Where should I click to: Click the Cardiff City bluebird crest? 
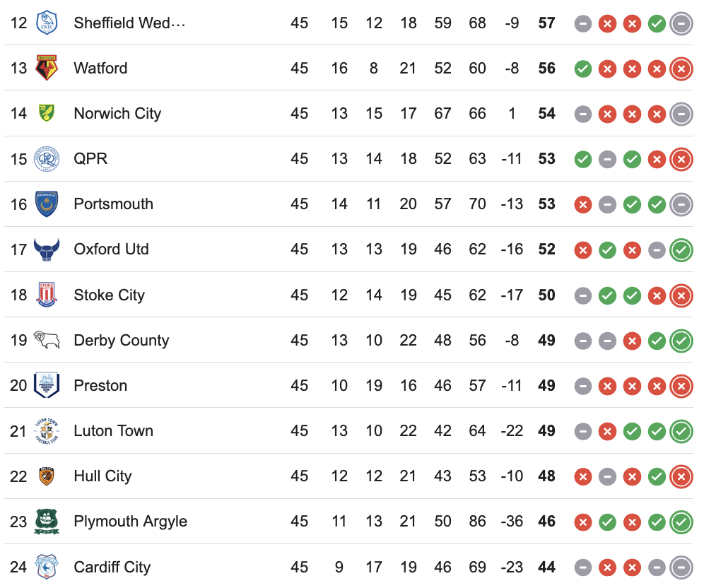[47, 567]
